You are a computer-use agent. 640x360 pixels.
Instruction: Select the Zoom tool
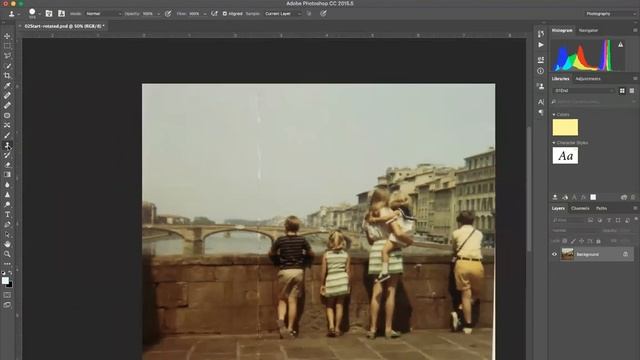[x=7, y=254]
